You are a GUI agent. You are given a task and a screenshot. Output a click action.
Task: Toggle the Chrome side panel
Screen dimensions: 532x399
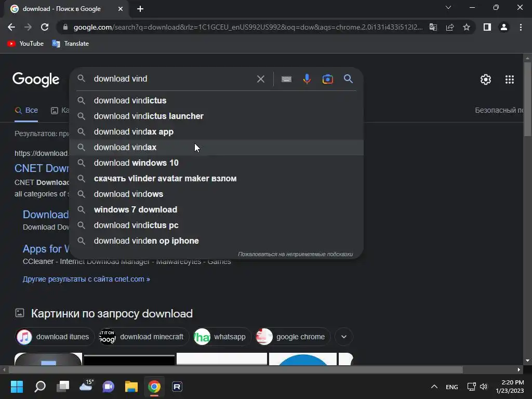487,27
